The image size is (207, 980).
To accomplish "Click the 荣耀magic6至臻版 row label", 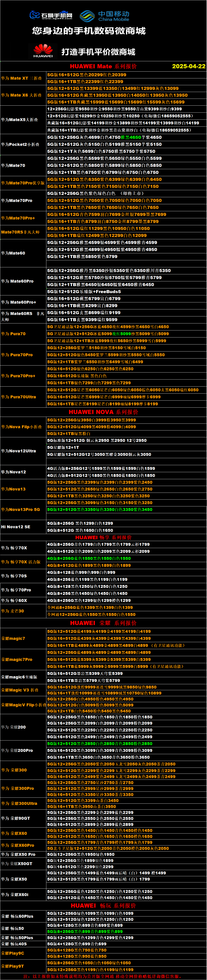I will click(x=19, y=677).
